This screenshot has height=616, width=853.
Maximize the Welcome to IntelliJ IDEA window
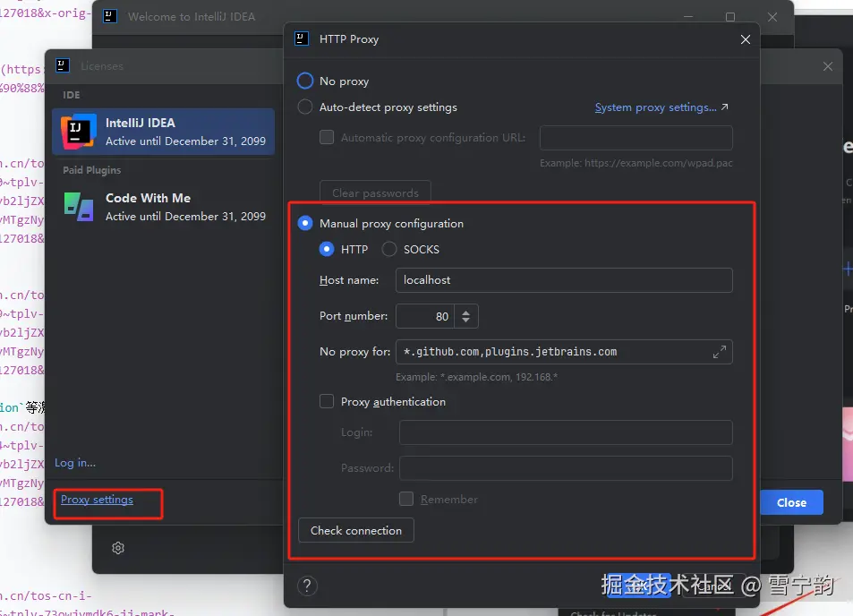click(730, 17)
